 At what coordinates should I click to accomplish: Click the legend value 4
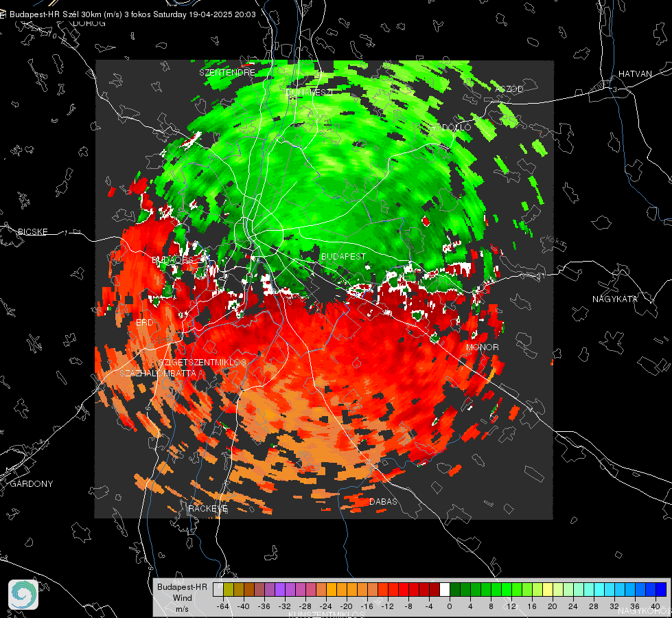coord(470,606)
